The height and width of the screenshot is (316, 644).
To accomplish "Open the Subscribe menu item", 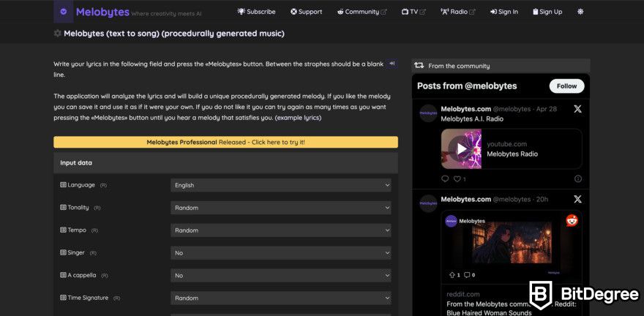I will 256,12.
